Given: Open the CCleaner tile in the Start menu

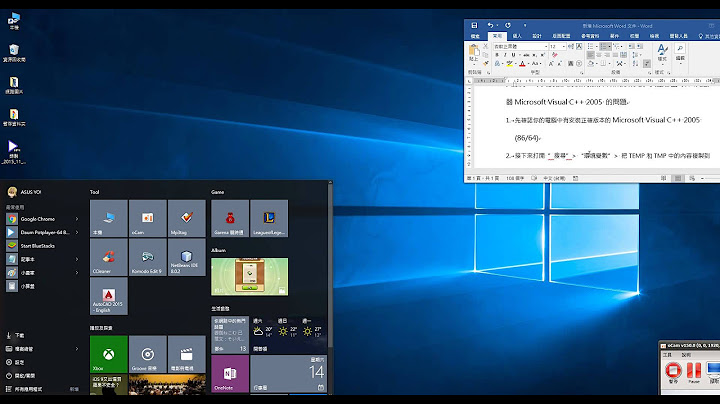Looking at the screenshot, I should (108, 258).
